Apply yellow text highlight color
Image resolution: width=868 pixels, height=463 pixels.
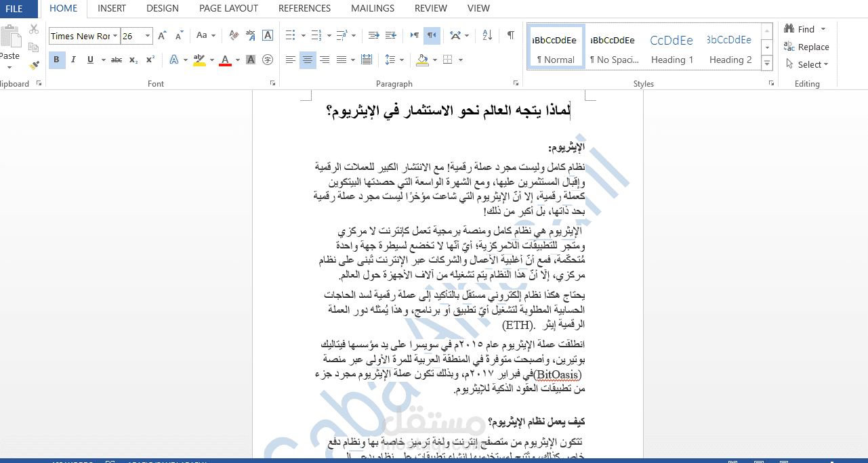(199, 60)
